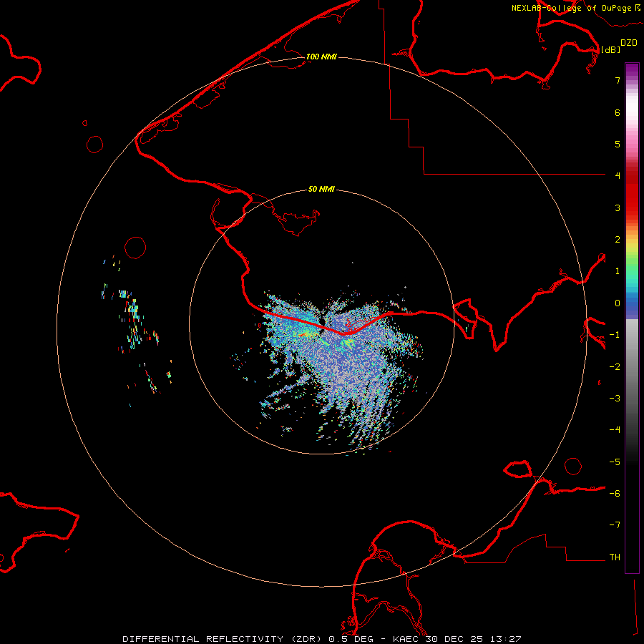Click the color scale value -2
The height and width of the screenshot is (644, 644).
[x=615, y=367]
